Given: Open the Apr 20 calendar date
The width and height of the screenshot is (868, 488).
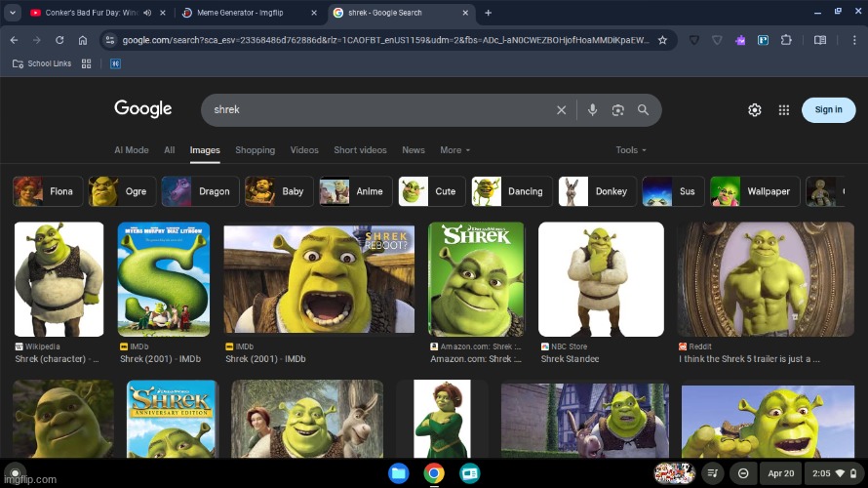Looking at the screenshot, I should 780,473.
